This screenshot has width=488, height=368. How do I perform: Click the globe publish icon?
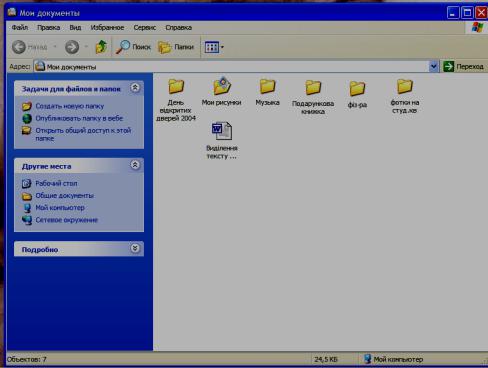pos(27,118)
